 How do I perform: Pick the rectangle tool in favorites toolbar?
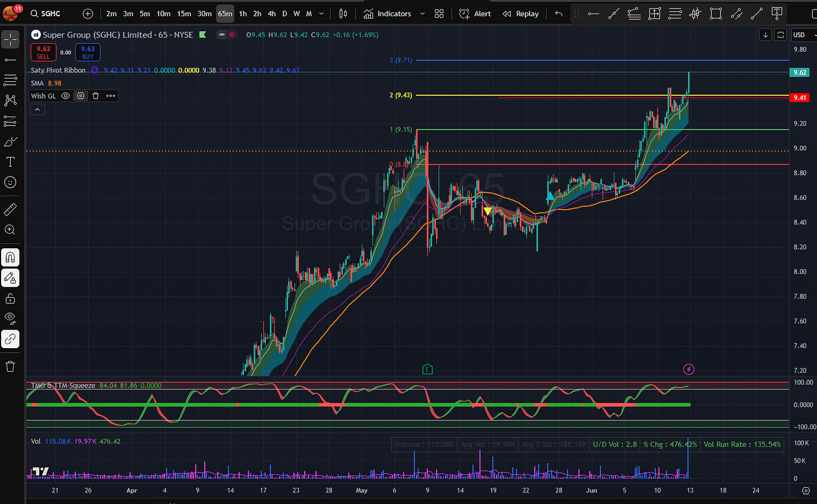(715, 13)
